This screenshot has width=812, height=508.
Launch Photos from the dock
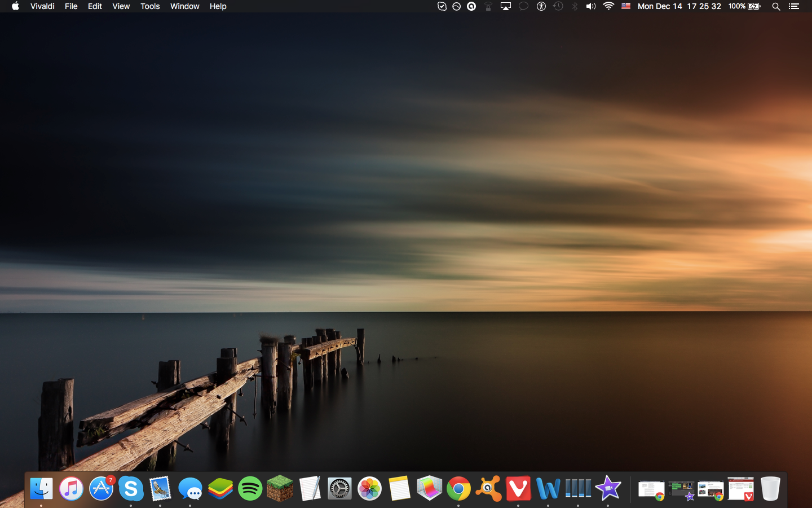pos(369,488)
